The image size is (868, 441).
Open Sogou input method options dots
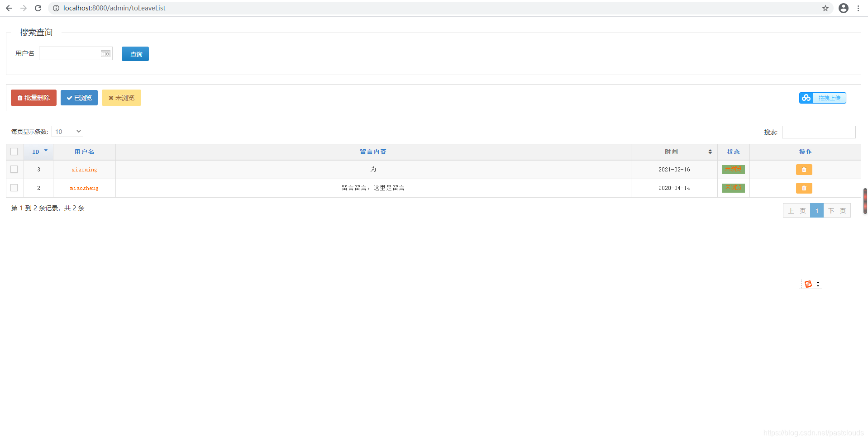pyautogui.click(x=818, y=284)
